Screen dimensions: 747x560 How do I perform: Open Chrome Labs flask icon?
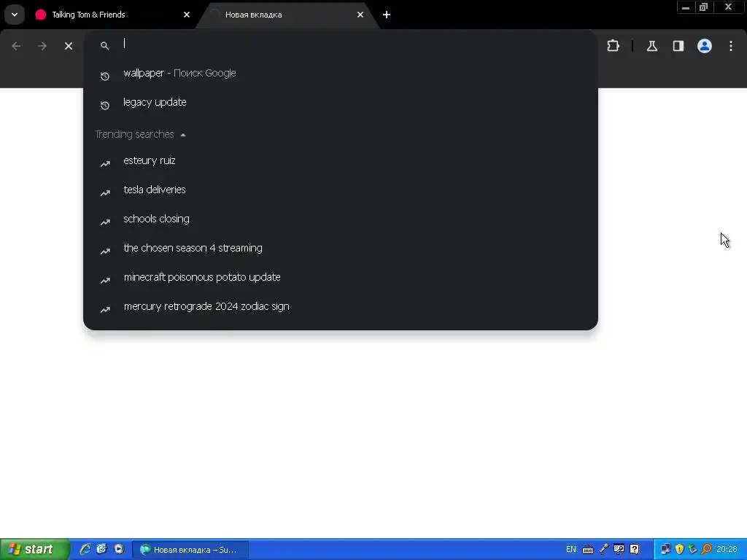(x=651, y=46)
